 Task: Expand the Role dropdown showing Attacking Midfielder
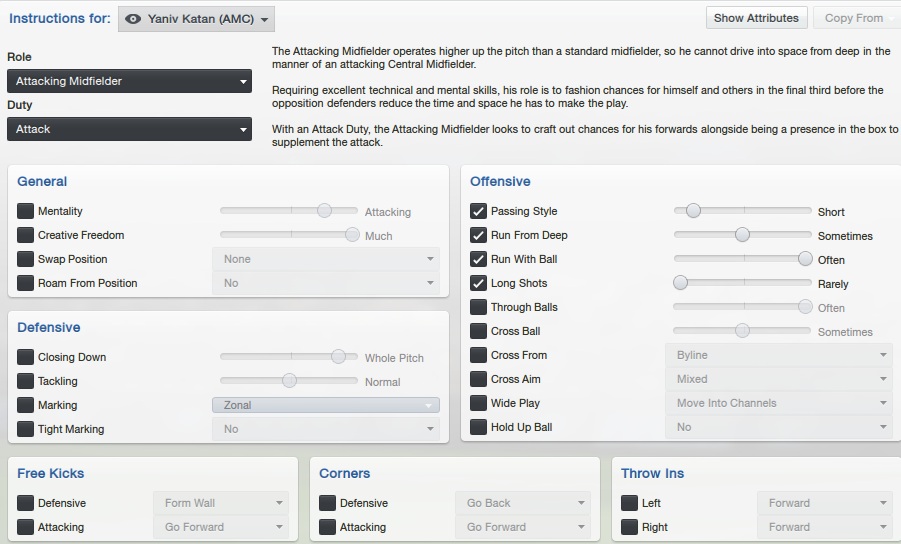click(x=129, y=81)
